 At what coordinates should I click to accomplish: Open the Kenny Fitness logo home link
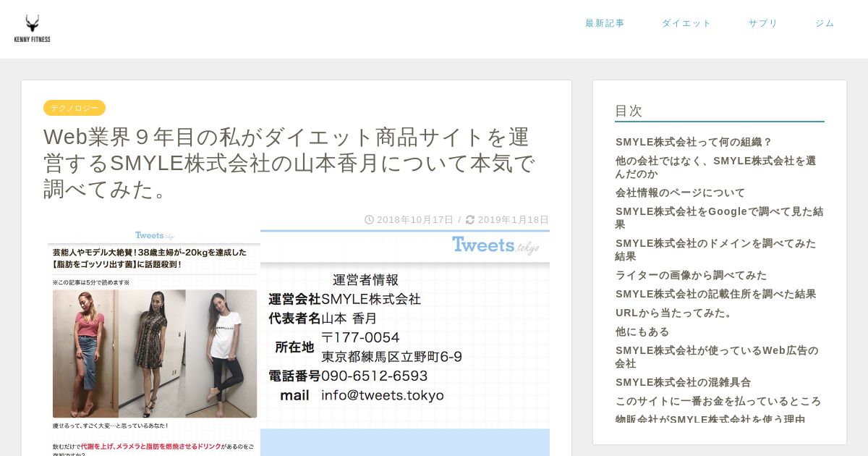32,29
